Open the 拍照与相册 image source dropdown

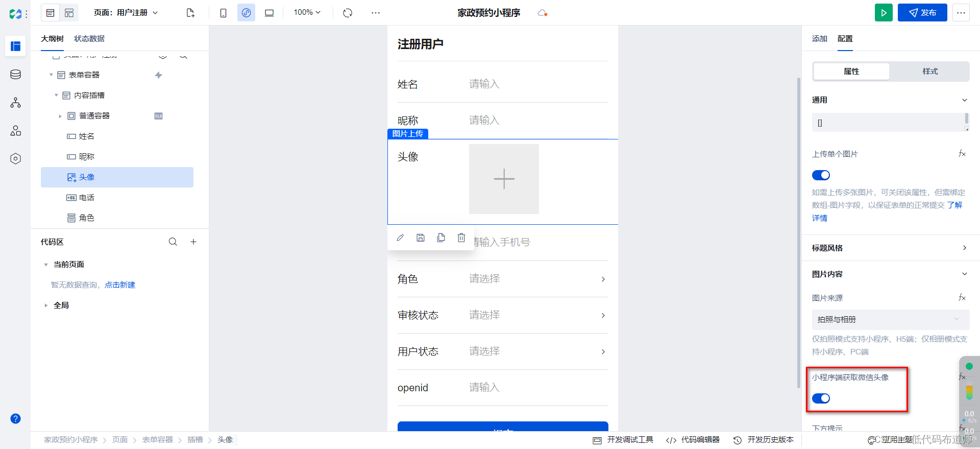click(x=891, y=319)
